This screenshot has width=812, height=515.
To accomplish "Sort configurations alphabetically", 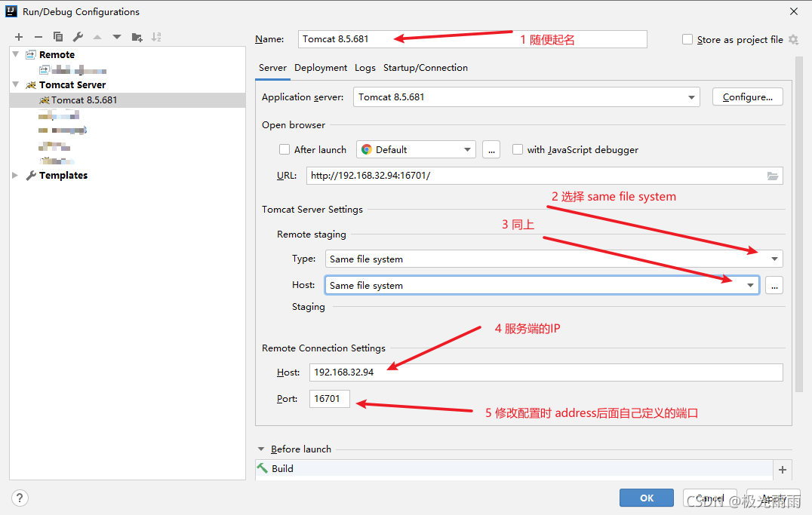I will tap(156, 37).
